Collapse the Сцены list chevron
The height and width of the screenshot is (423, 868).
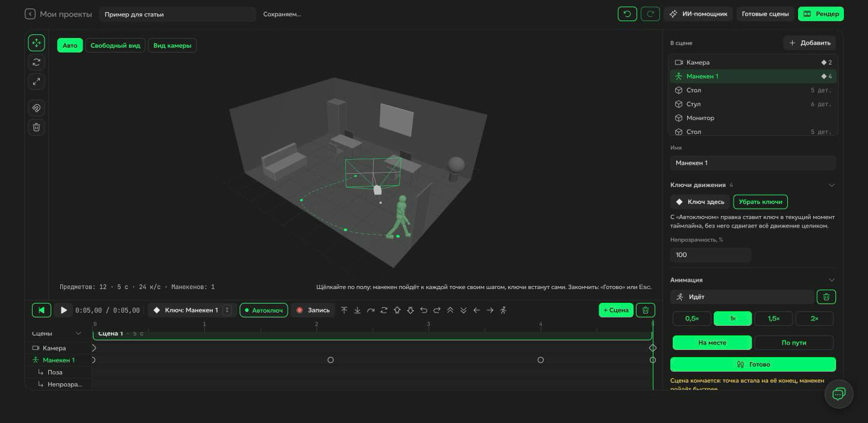click(x=78, y=334)
